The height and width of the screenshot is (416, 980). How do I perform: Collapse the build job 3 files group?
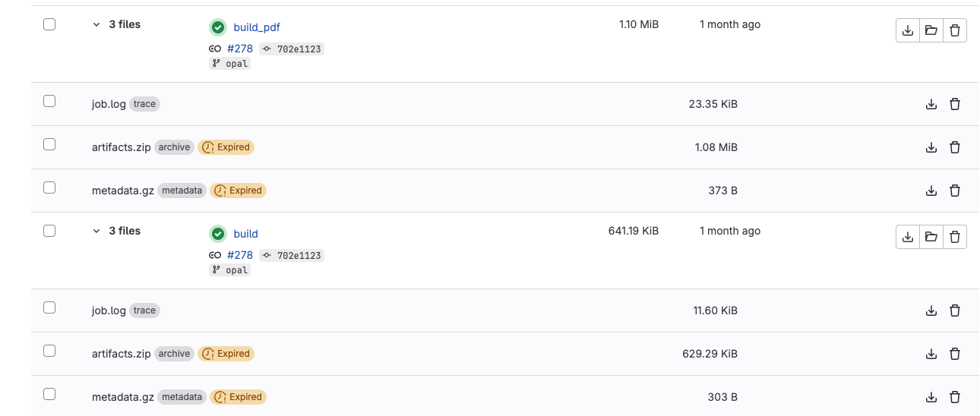coord(96,231)
